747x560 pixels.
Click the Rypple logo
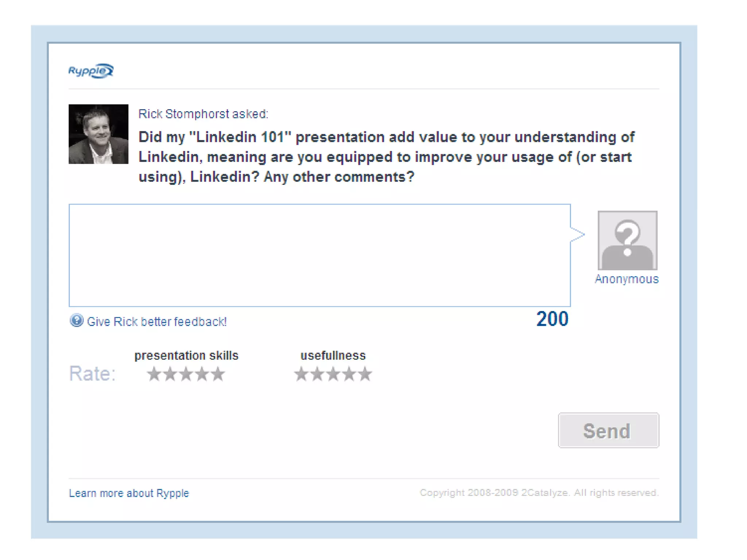tap(91, 70)
